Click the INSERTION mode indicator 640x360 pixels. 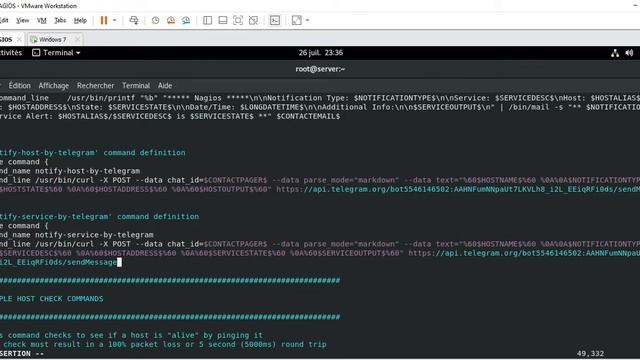(x=22, y=353)
